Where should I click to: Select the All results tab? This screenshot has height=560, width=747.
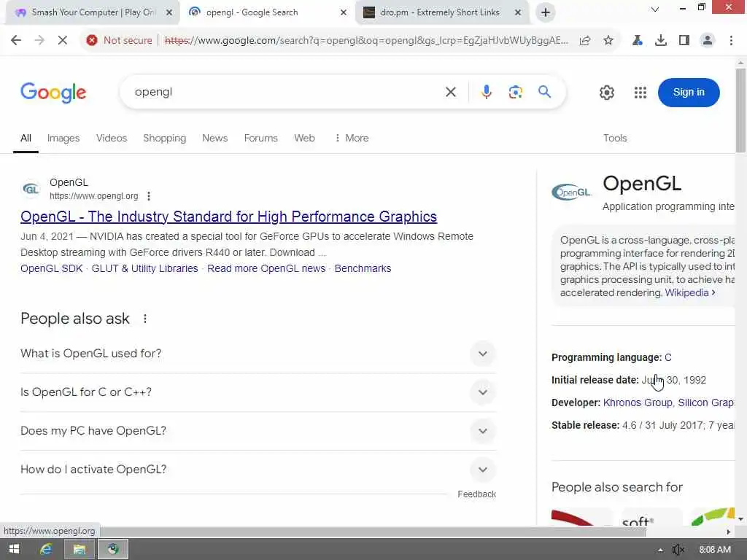[26, 138]
